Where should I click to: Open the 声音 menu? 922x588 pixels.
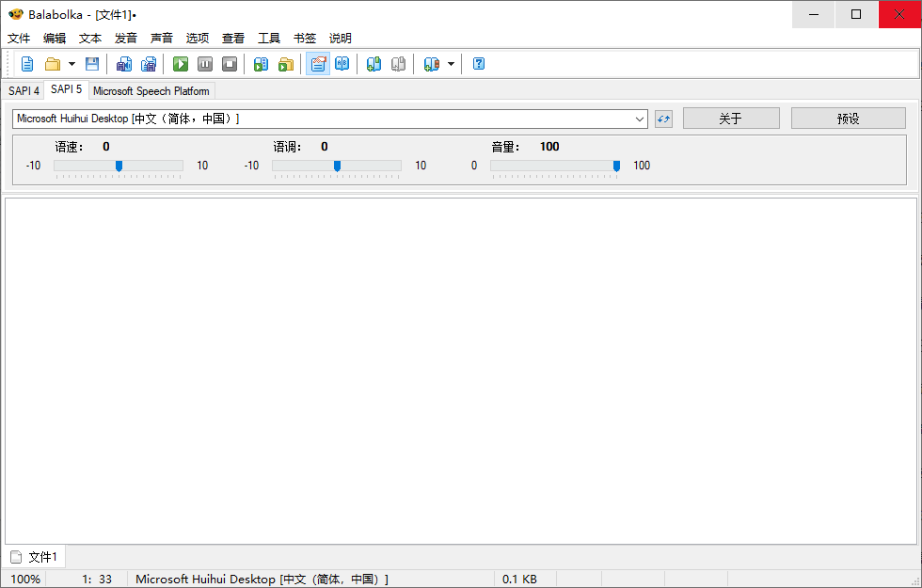pos(161,38)
